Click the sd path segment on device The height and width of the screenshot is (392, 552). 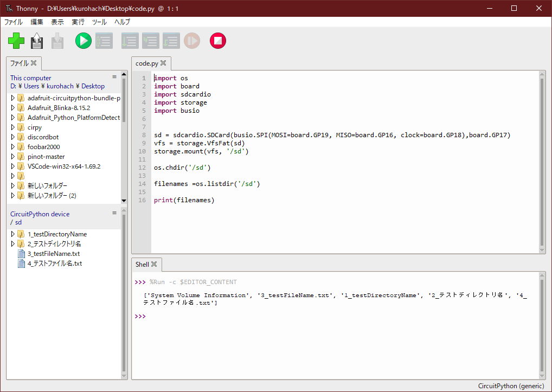(x=18, y=222)
